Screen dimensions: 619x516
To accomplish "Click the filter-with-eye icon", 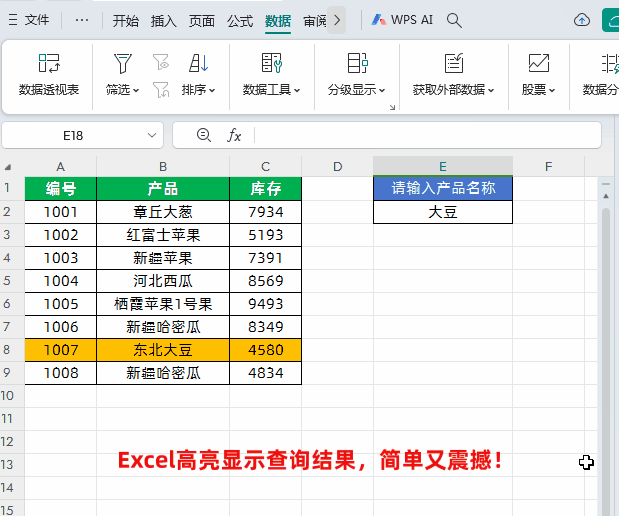I will click(161, 62).
